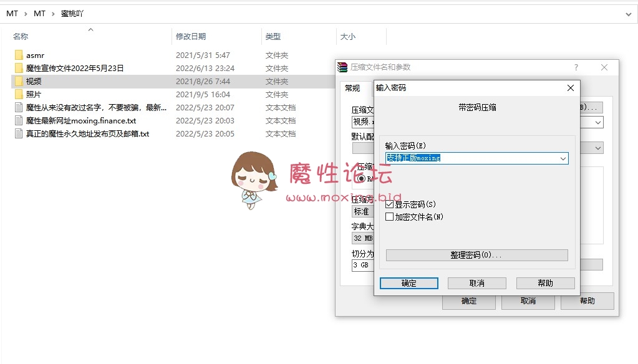
Task: Uncheck 显示密码(S) to hide password
Action: [388, 203]
